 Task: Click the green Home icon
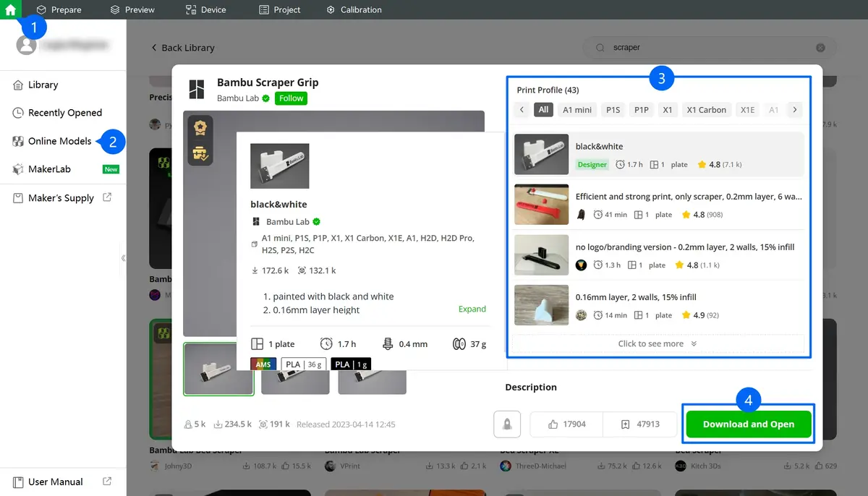[10, 9]
